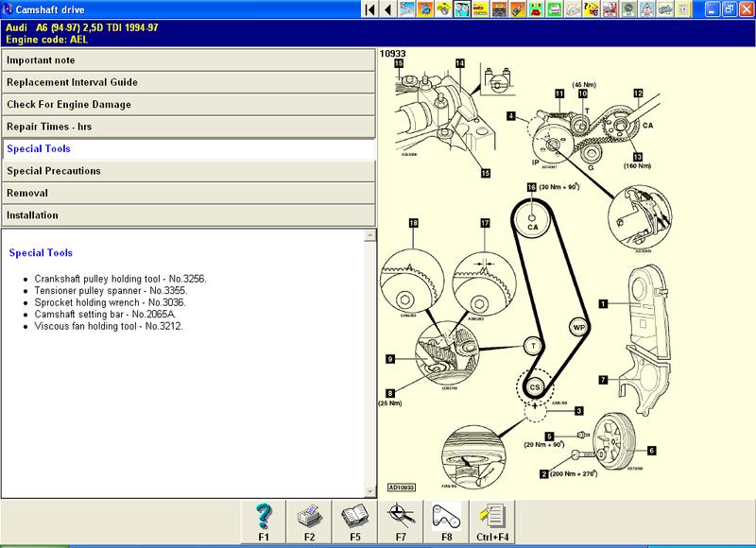Open the Important note section

pyautogui.click(x=187, y=60)
